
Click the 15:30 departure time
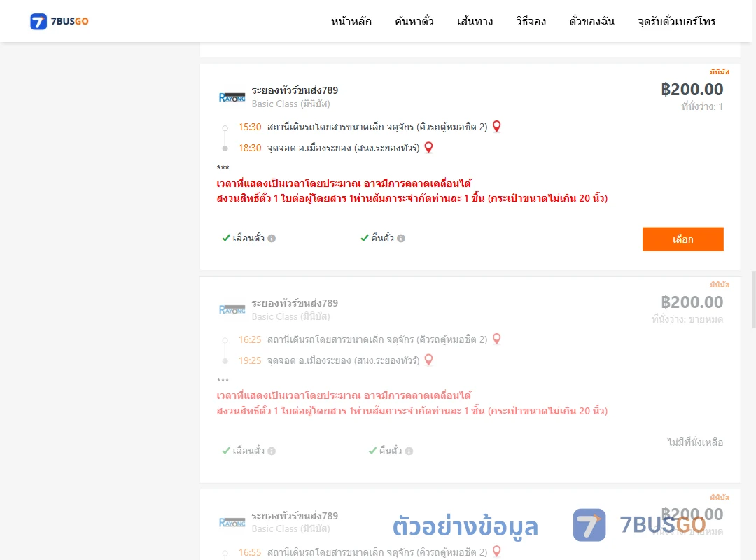(x=250, y=127)
